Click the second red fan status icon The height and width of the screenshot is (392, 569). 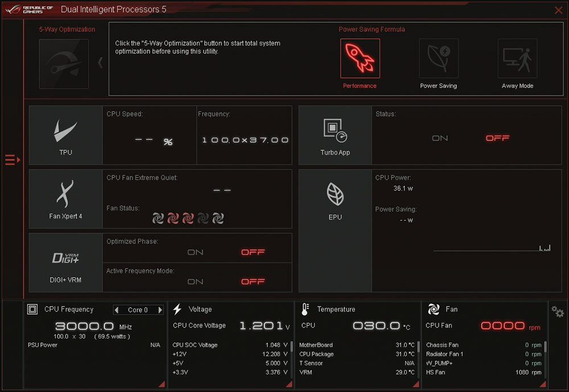(x=173, y=218)
